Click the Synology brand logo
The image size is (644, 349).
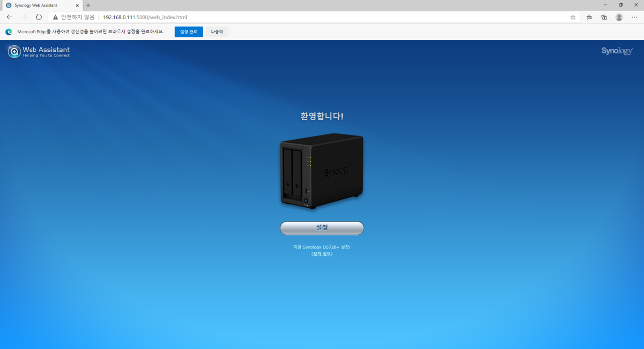pyautogui.click(x=617, y=51)
